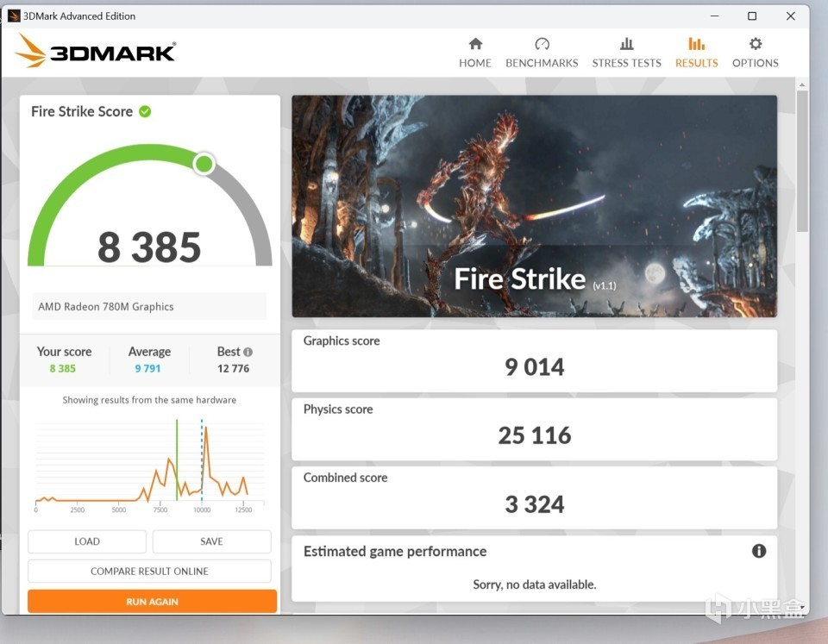Click the score gauge indicator knob
This screenshot has height=644, width=828.
coord(204,164)
